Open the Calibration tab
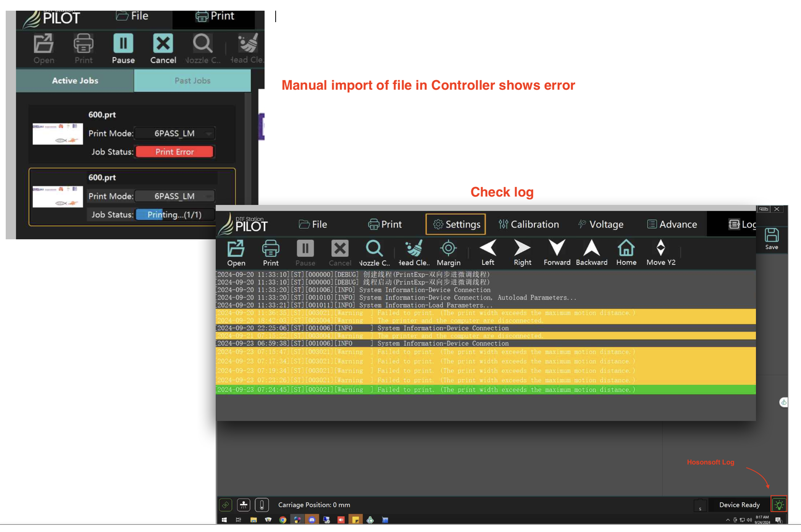This screenshot has width=801, height=532. [529, 224]
